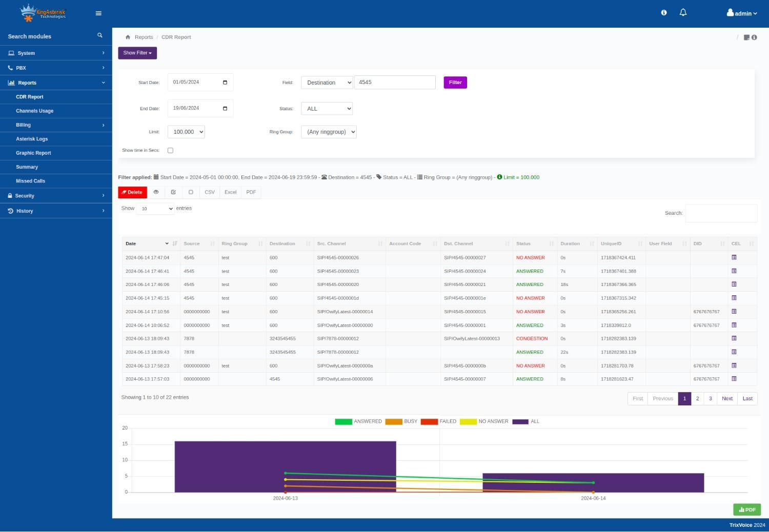The image size is (769, 532).
Task: Open Missed Calls in sidebar
Action: pos(30,181)
